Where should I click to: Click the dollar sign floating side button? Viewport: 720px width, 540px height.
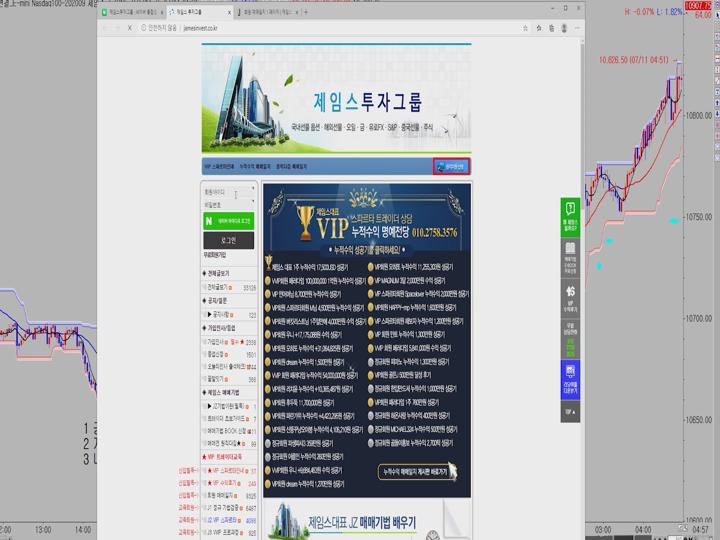tap(570, 298)
